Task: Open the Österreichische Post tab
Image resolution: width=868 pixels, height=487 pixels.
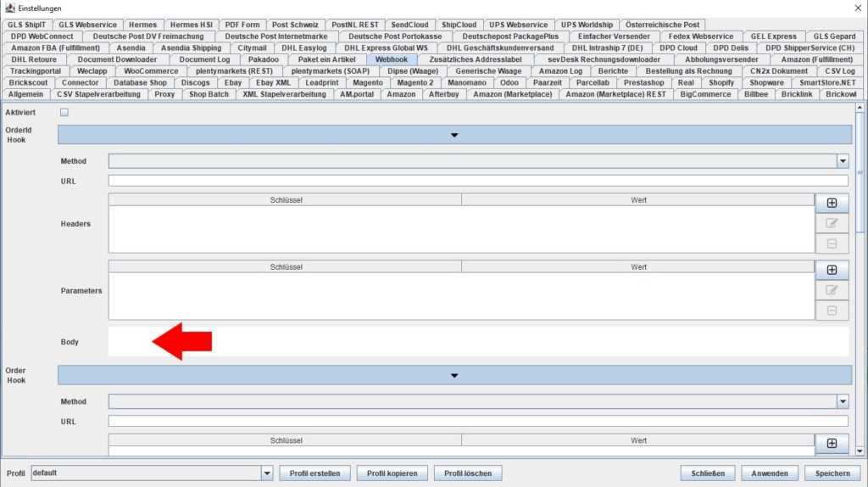Action: coord(663,25)
